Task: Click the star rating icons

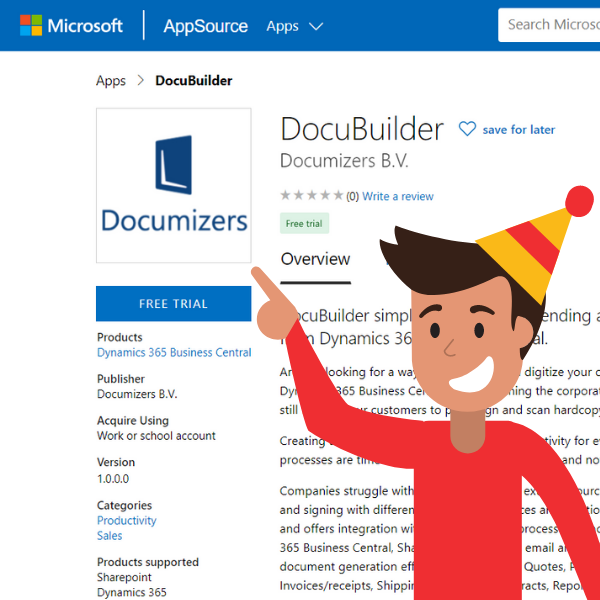Action: 311,196
